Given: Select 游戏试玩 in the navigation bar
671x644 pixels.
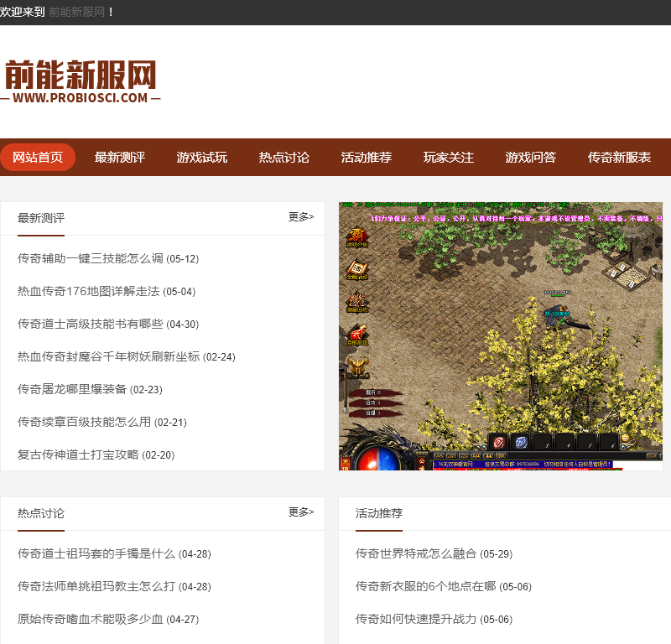Looking at the screenshot, I should 202,157.
